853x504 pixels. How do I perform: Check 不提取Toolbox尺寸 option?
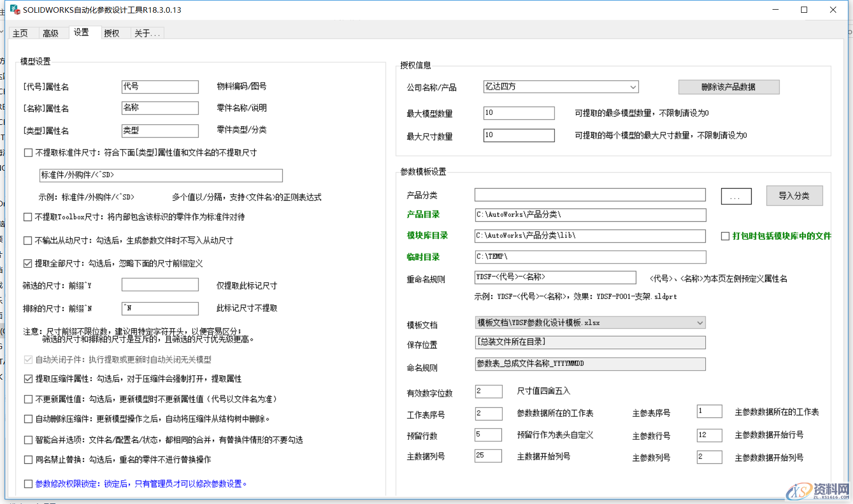[28, 217]
